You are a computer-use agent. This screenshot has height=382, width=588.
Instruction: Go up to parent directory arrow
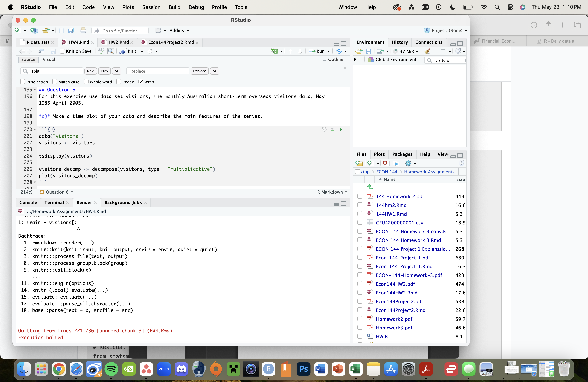click(370, 187)
